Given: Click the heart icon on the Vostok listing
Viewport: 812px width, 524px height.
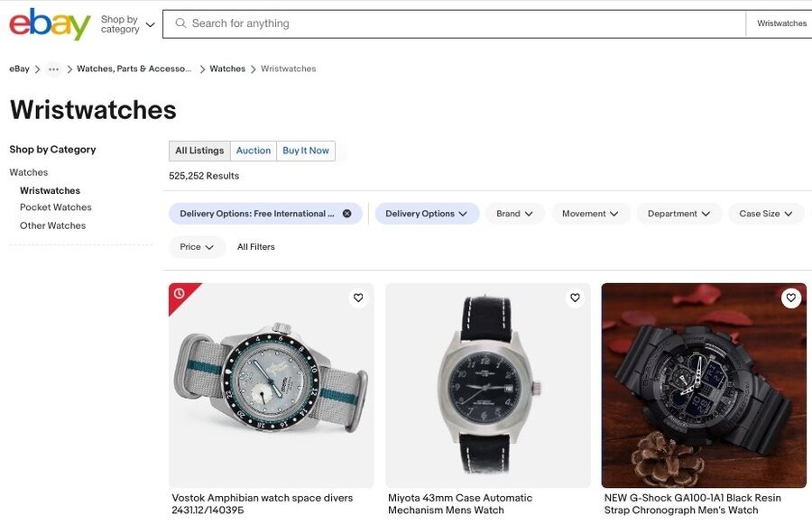Looking at the screenshot, I should coord(357,297).
